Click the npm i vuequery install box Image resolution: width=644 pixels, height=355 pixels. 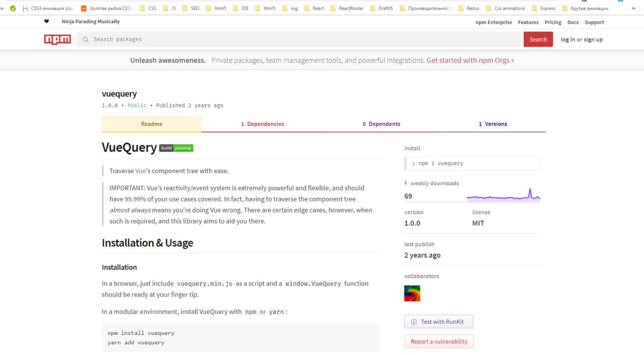pyautogui.click(x=472, y=164)
